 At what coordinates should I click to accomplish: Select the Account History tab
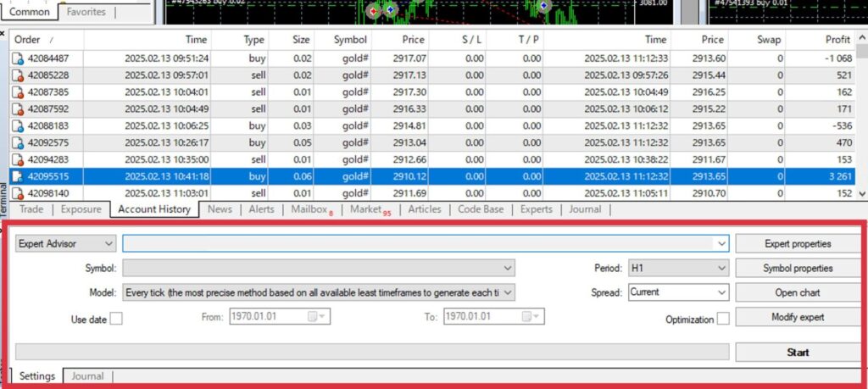pyautogui.click(x=154, y=209)
